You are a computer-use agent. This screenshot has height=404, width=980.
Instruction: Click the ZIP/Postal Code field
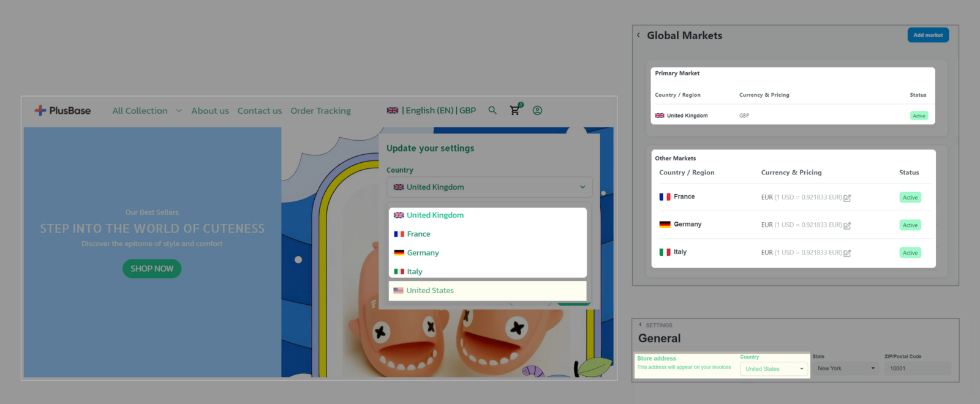917,368
